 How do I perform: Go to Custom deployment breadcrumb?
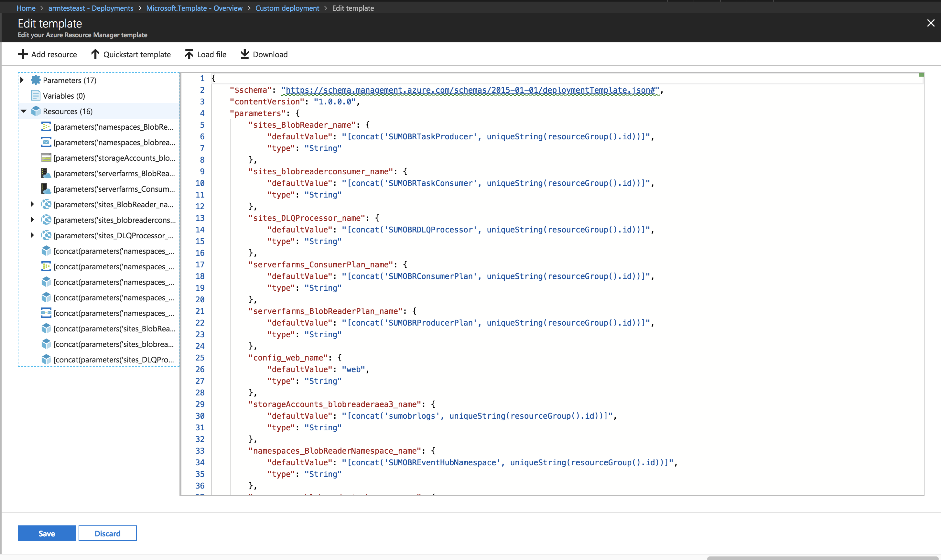point(287,8)
